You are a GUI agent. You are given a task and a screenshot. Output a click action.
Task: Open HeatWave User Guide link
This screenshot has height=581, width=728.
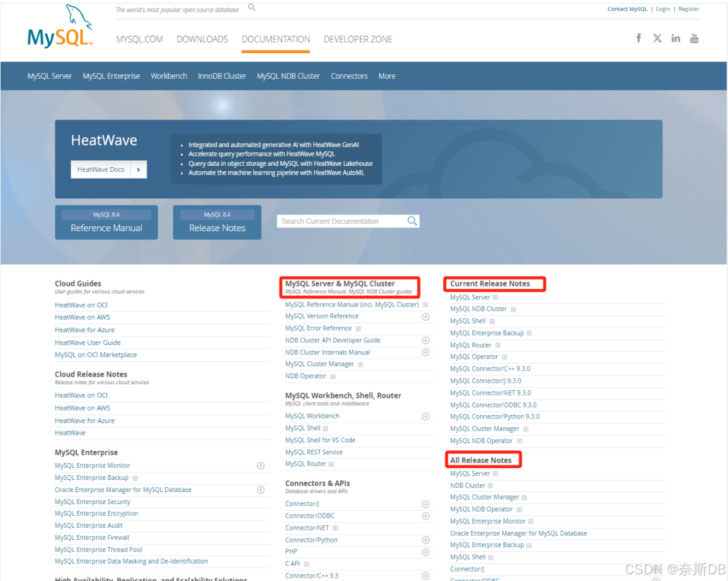tap(88, 343)
